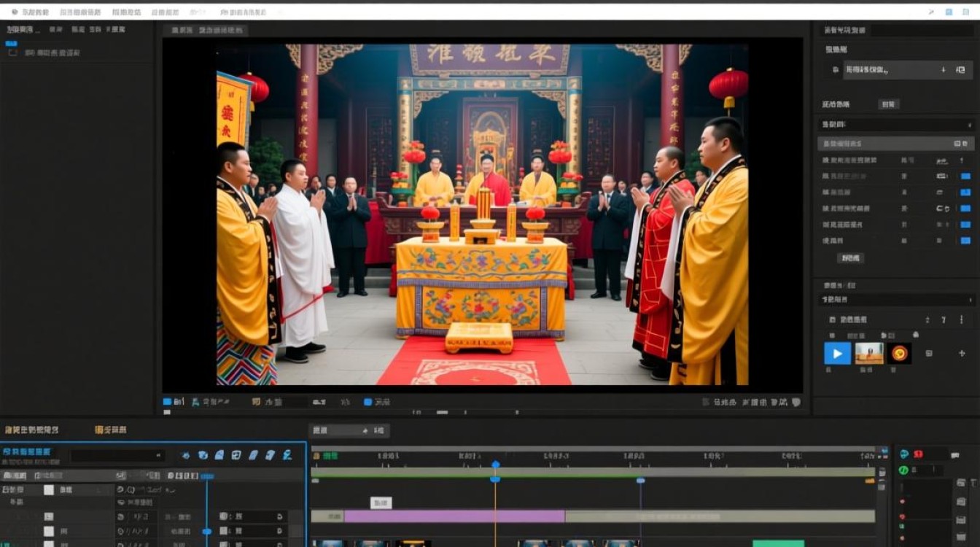Toggle the first blue checkbox below the preview
The image size is (980, 547).
click(x=167, y=402)
